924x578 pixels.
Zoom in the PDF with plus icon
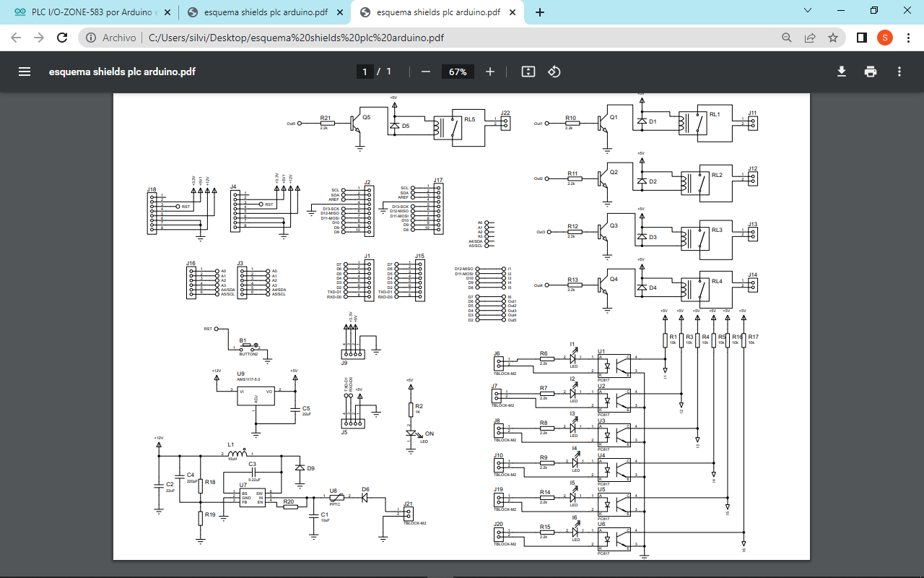490,72
